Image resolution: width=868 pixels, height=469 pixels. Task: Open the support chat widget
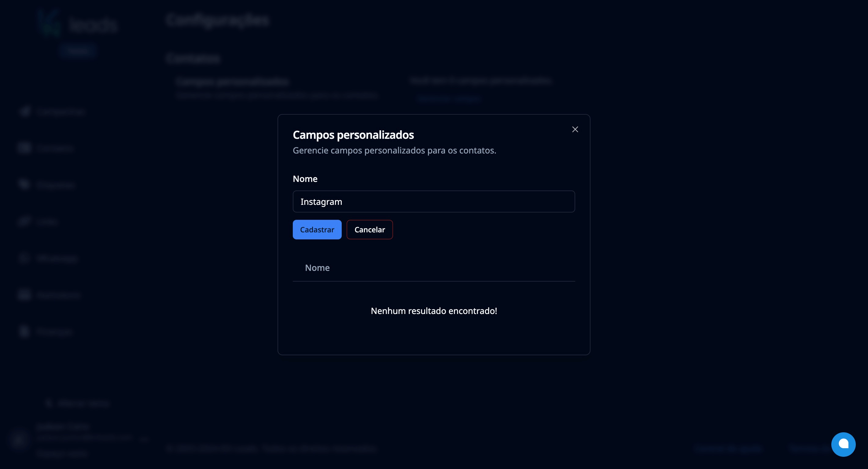(x=844, y=444)
